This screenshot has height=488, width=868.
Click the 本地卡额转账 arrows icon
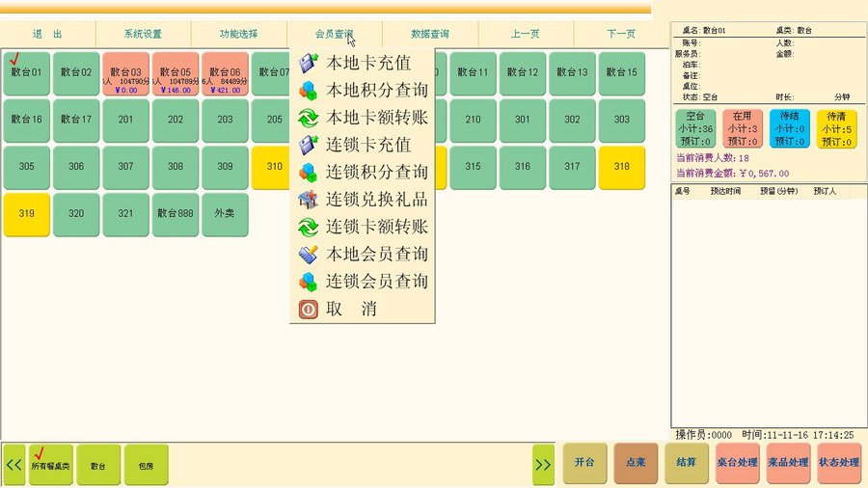(x=309, y=118)
